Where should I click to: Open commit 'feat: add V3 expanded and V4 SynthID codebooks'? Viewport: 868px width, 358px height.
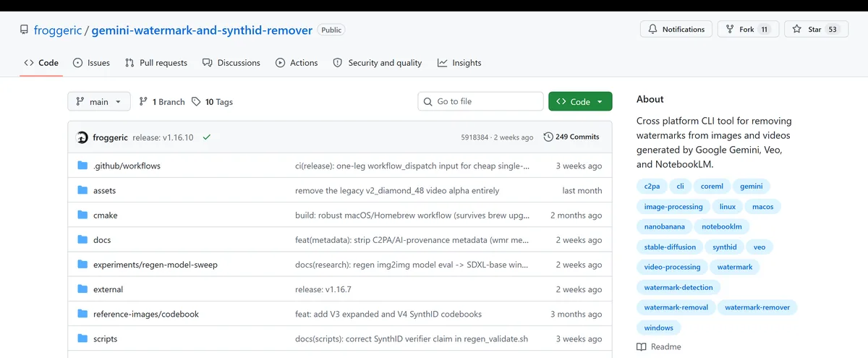[x=388, y=314]
